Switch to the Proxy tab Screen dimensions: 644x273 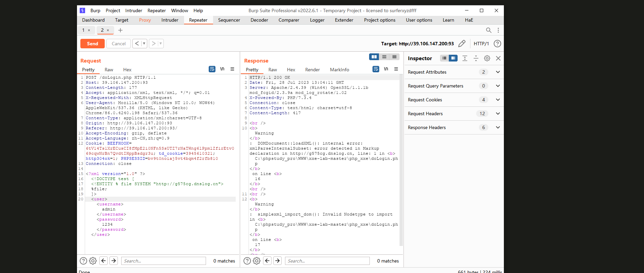point(145,20)
